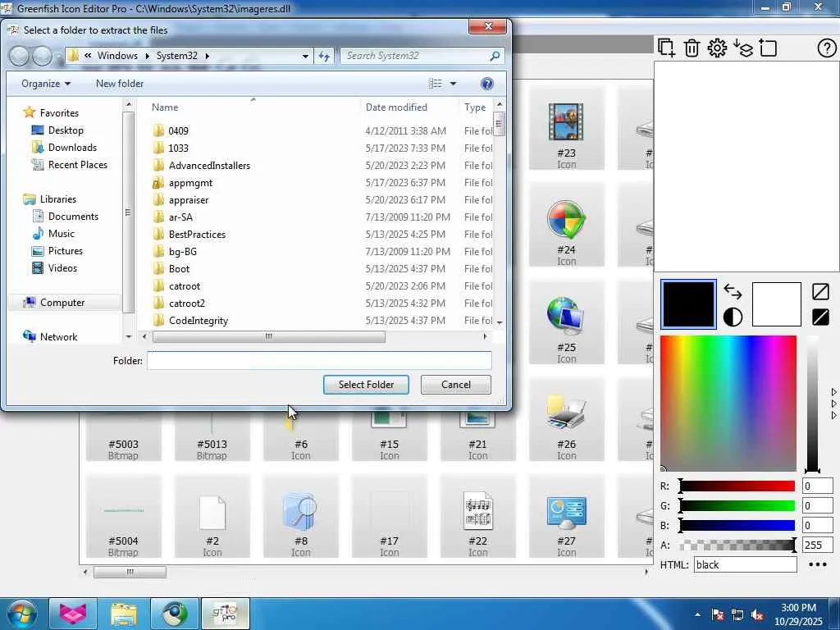Select the catroot2 folder
The image size is (840, 630).
tap(186, 304)
